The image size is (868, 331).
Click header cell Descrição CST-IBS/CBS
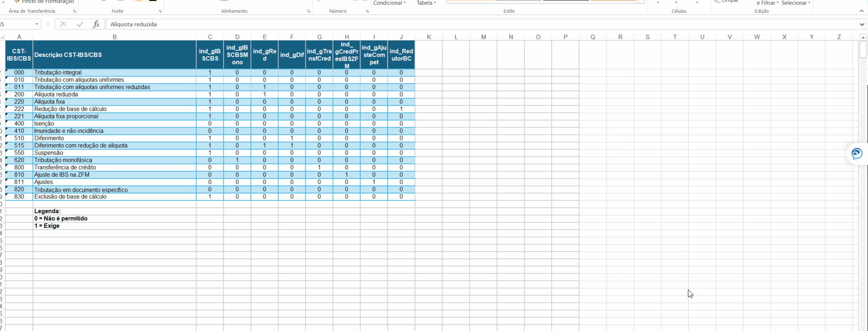pyautogui.click(x=114, y=55)
